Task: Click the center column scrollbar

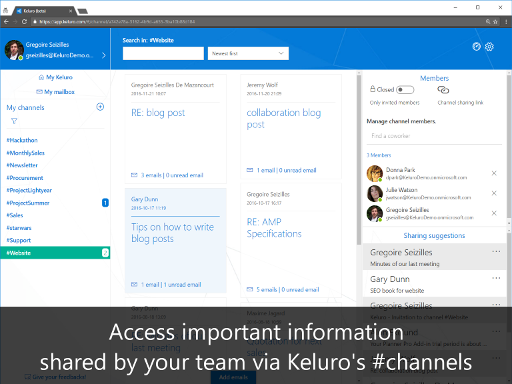Action: click(359, 160)
